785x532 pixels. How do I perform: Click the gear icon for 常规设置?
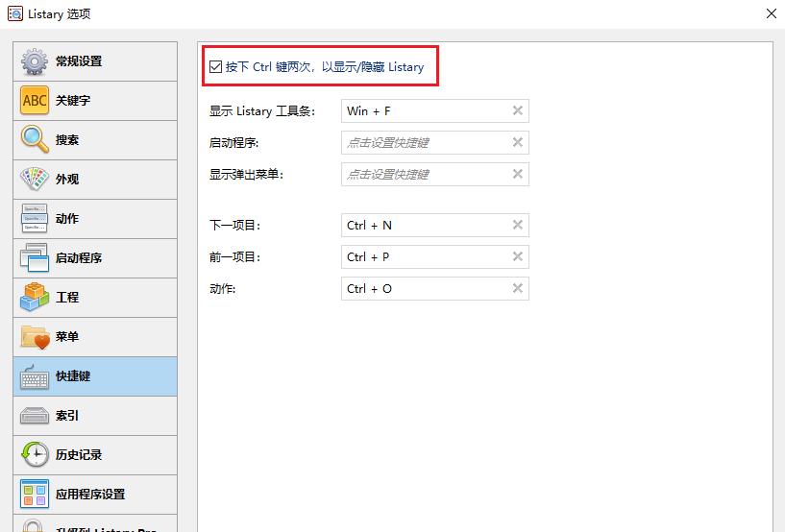point(34,61)
